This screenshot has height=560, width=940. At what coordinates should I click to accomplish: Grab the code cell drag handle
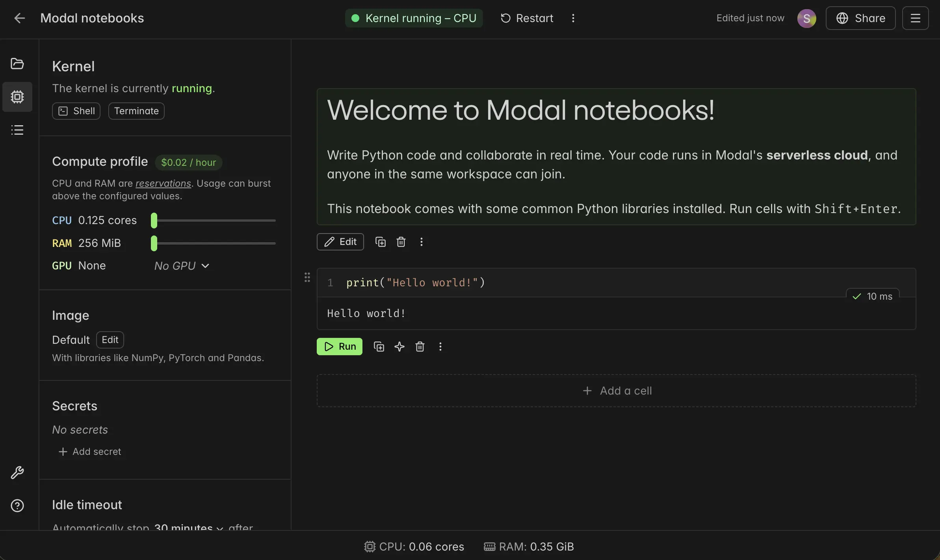(x=307, y=277)
